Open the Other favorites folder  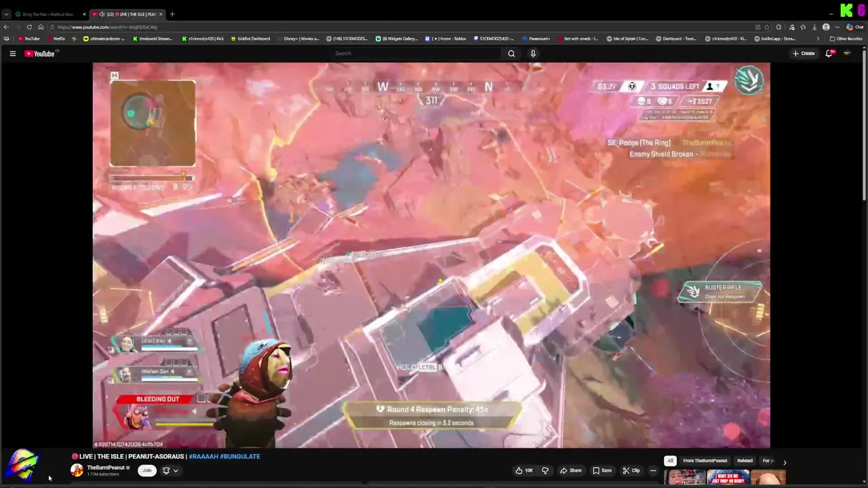(x=846, y=39)
